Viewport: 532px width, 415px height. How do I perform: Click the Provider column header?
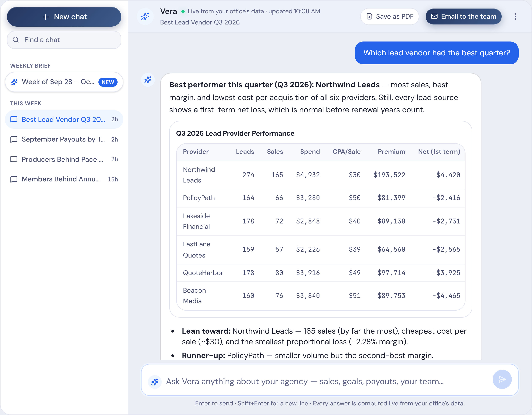coord(196,151)
